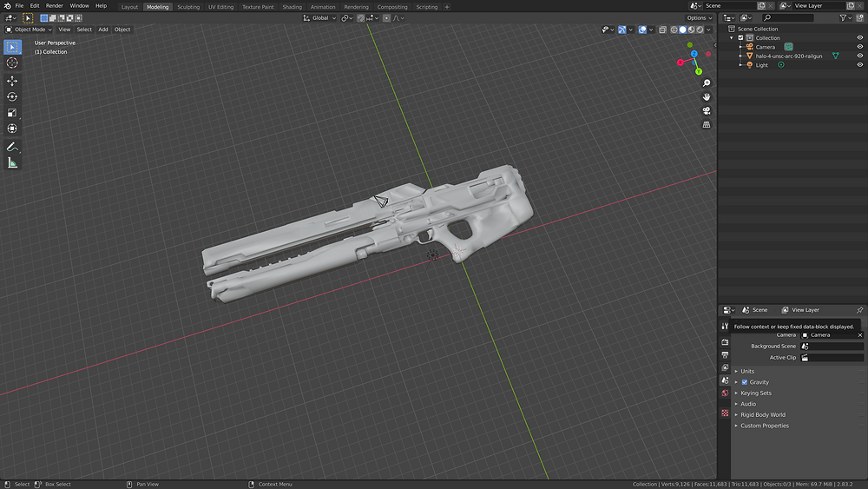
Task: Open the viewport Add menu
Action: point(103,30)
